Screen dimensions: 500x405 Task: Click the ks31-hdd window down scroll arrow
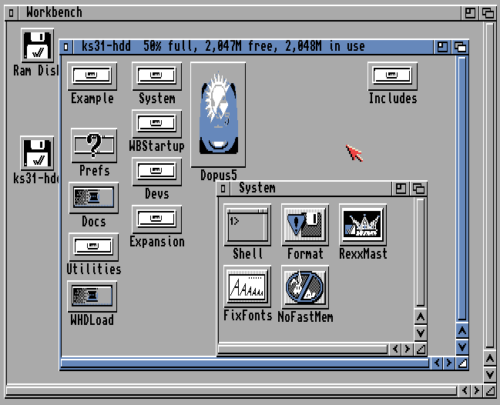[x=462, y=347]
